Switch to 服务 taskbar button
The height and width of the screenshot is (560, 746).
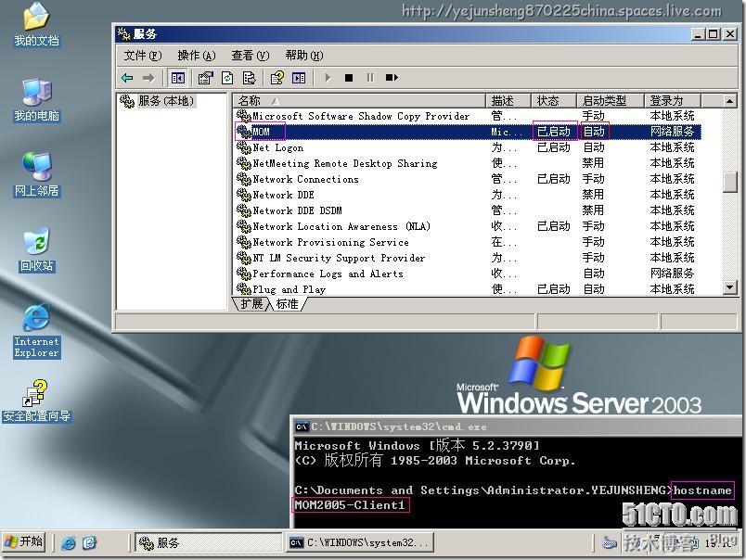[209, 542]
